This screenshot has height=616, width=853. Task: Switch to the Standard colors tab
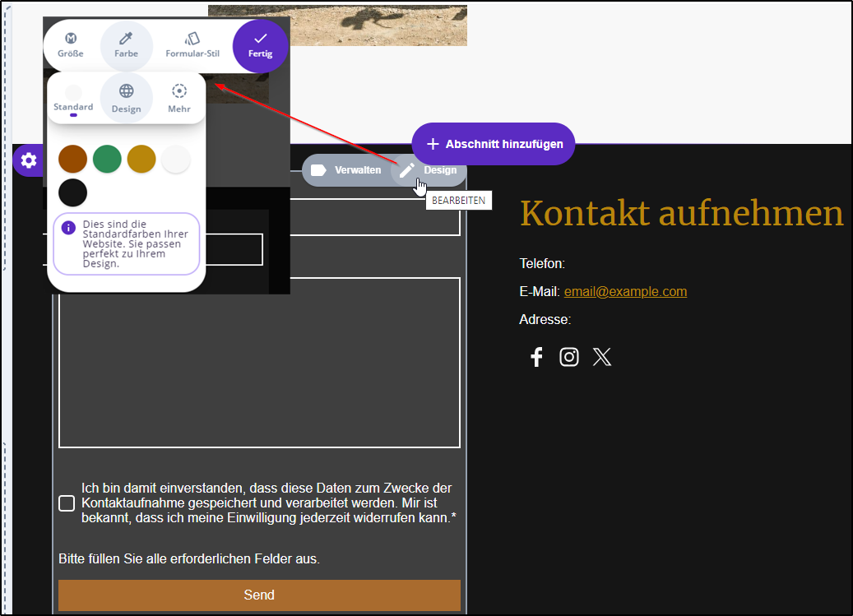[73, 98]
